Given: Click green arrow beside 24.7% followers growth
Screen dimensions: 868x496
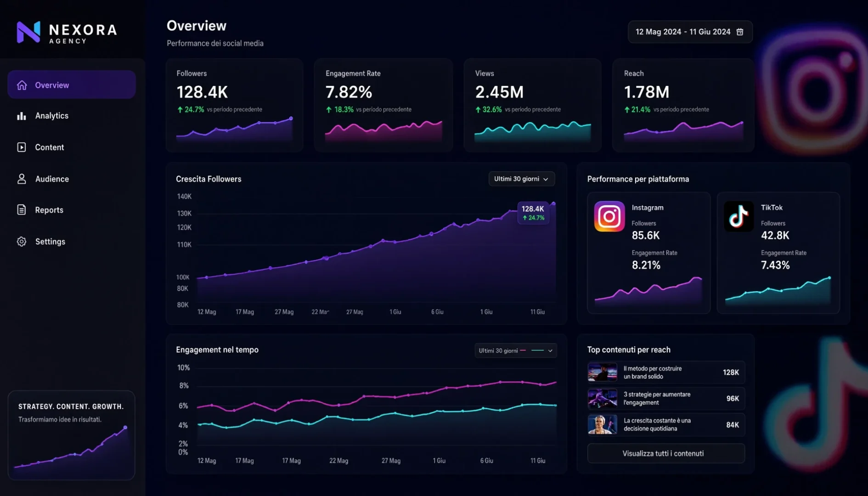Looking at the screenshot, I should click(x=180, y=110).
